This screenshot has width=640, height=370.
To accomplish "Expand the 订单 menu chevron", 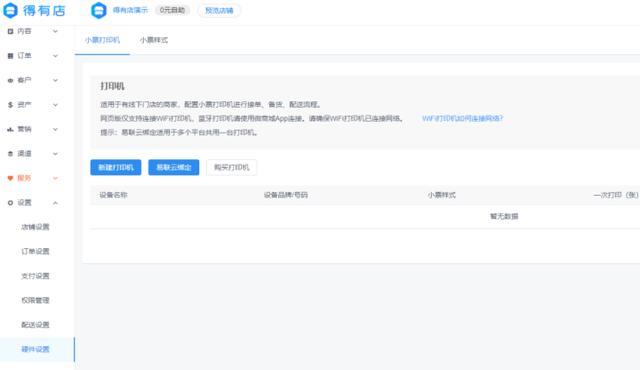I will [x=55, y=56].
